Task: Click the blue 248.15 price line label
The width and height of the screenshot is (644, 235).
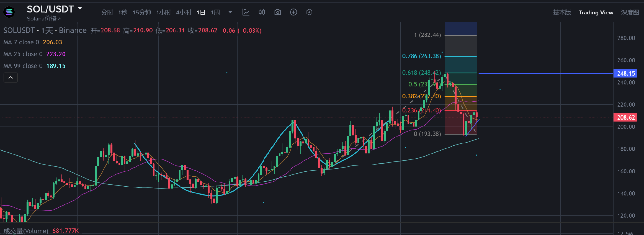Action: pos(625,73)
